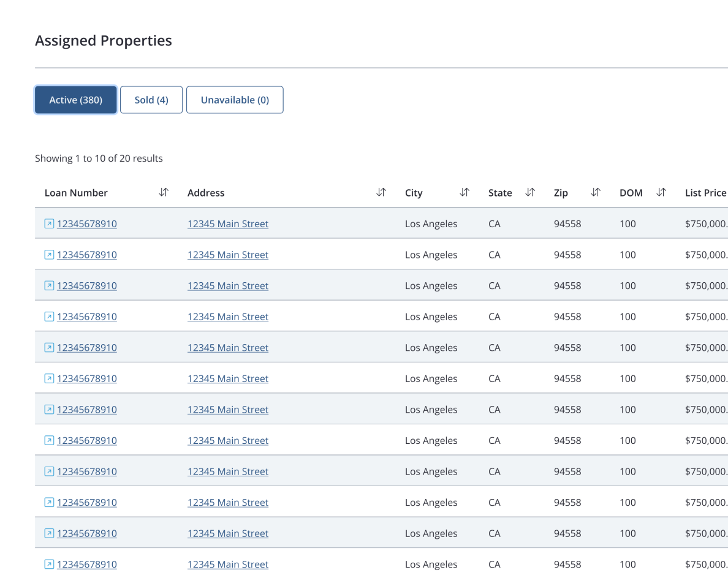Open the Sold (4) tab
Viewport: 728px width, 578px height.
click(151, 100)
